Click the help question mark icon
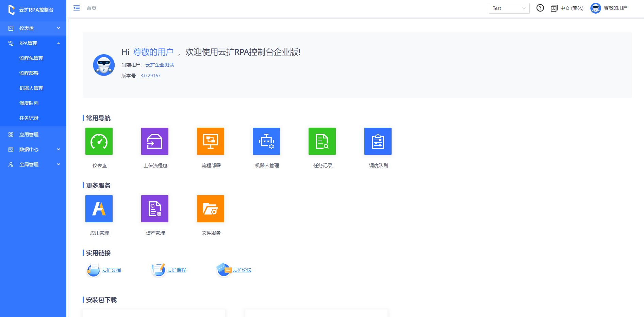Screen dimensions: 644x317 [x=540, y=8]
